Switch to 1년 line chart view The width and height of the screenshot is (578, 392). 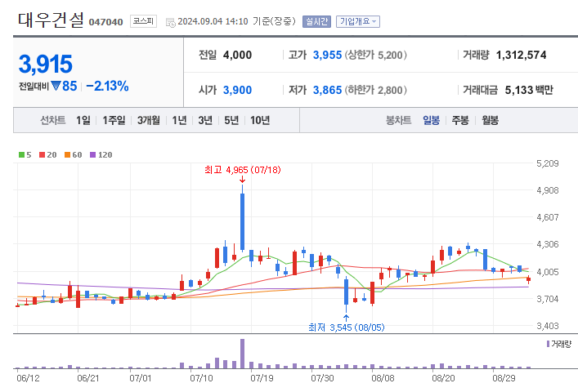click(x=179, y=120)
